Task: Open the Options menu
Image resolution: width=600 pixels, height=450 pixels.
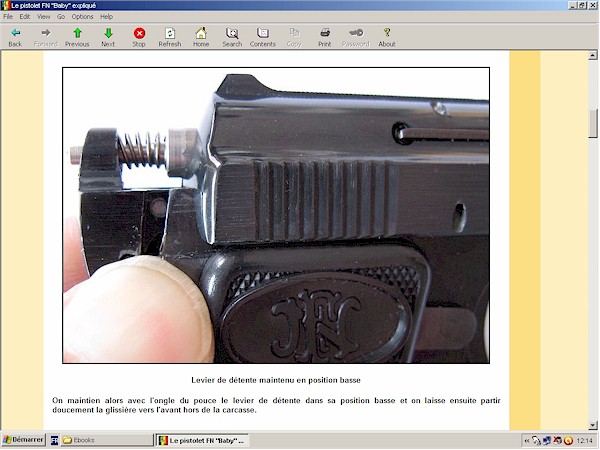Action: 82,16
